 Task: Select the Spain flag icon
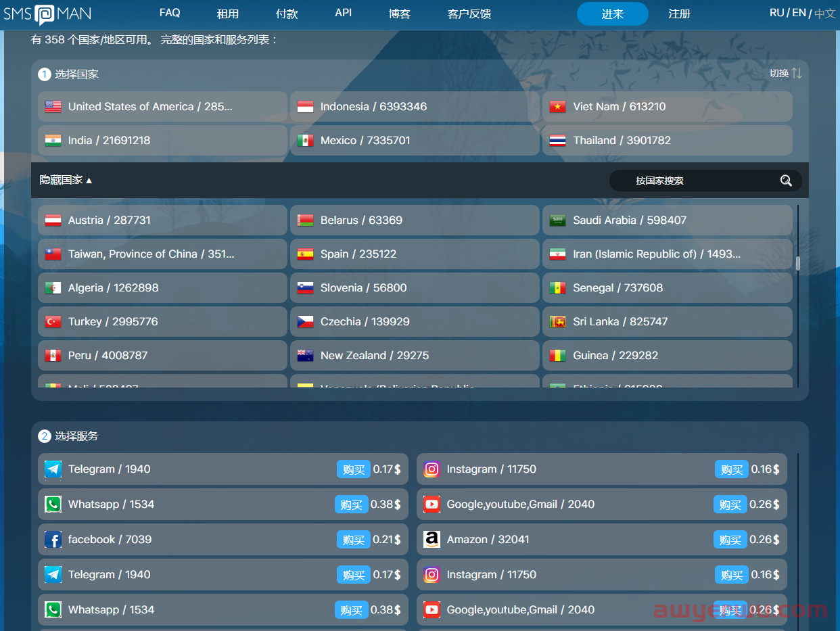pos(305,254)
